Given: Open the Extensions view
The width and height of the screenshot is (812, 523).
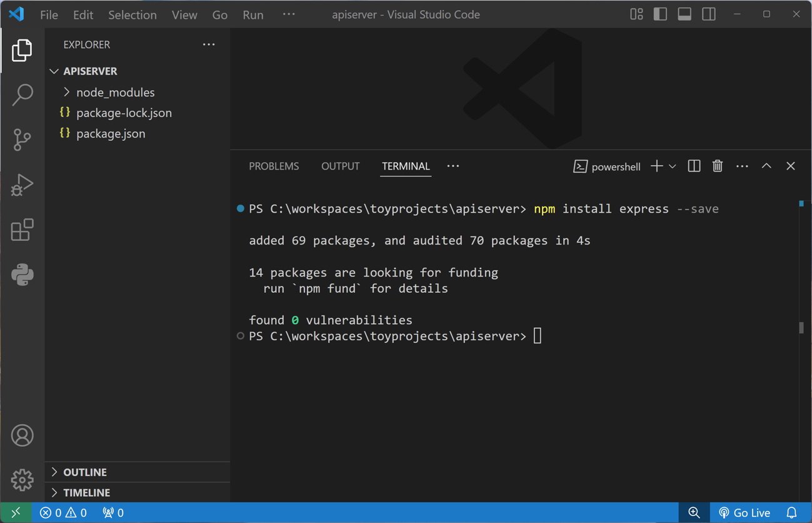Looking at the screenshot, I should coord(22,230).
